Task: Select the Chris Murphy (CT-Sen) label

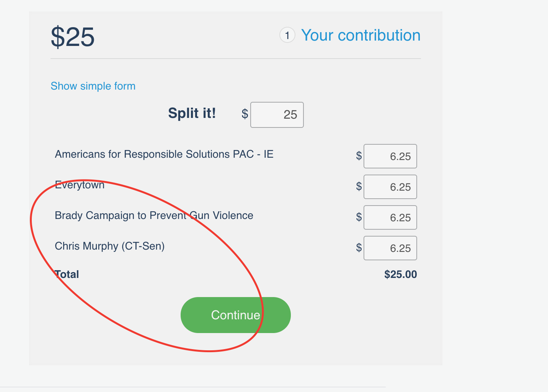Action: [x=110, y=246]
